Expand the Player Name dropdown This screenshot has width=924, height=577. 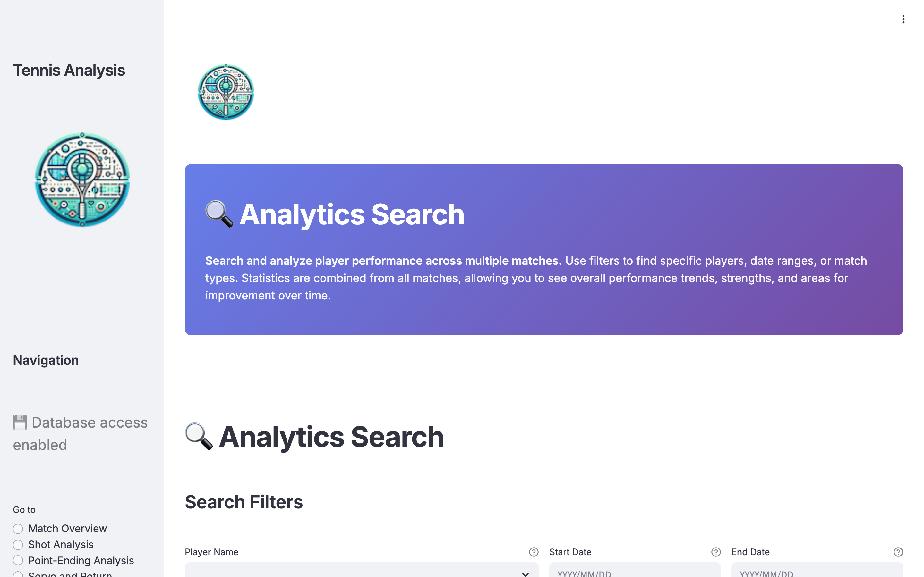[526, 573]
